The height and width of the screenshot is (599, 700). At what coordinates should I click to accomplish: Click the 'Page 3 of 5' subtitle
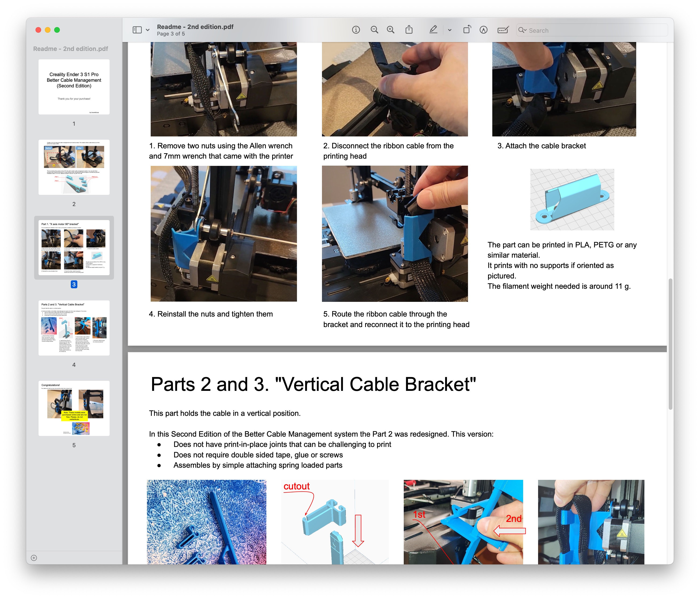171,34
